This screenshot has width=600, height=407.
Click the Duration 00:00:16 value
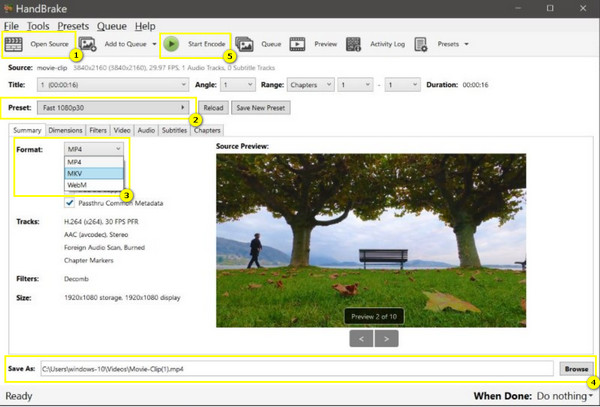pyautogui.click(x=476, y=85)
